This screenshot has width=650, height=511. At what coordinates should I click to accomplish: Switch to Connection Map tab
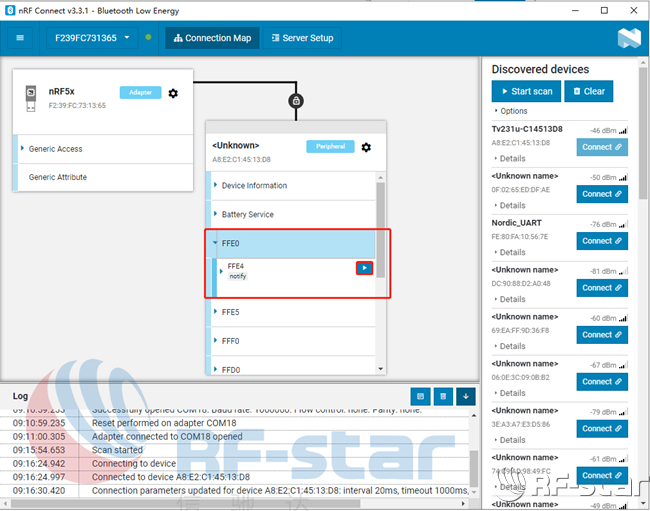[x=212, y=39]
